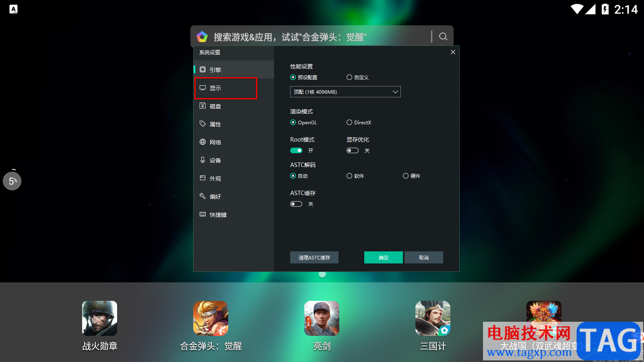644x362 pixels.
Task: Tap the Wi-Fi signal icon in status bar
Action: pyautogui.click(x=577, y=9)
